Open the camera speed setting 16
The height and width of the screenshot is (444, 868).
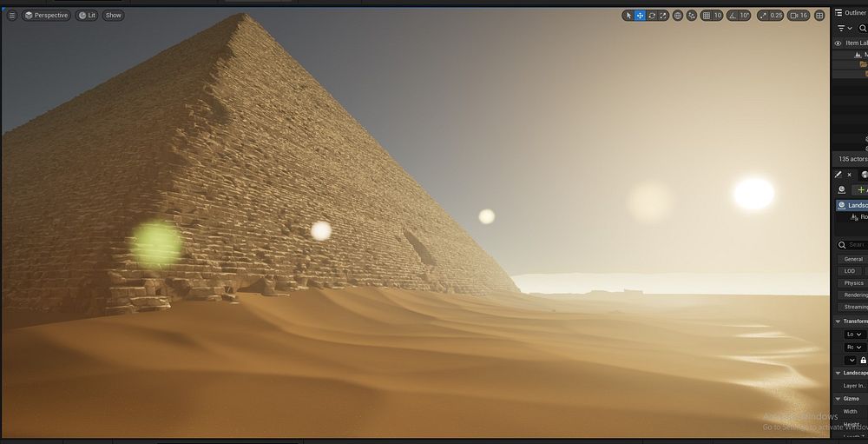pos(799,16)
